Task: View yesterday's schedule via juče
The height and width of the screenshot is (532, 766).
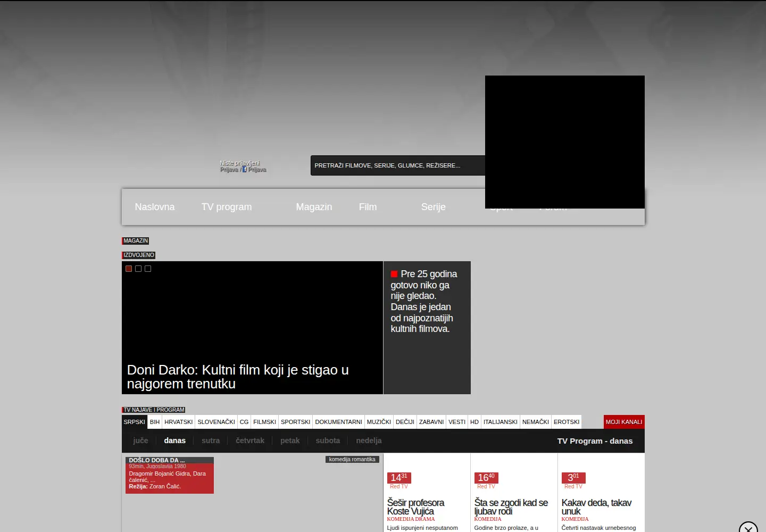Action: click(140, 440)
